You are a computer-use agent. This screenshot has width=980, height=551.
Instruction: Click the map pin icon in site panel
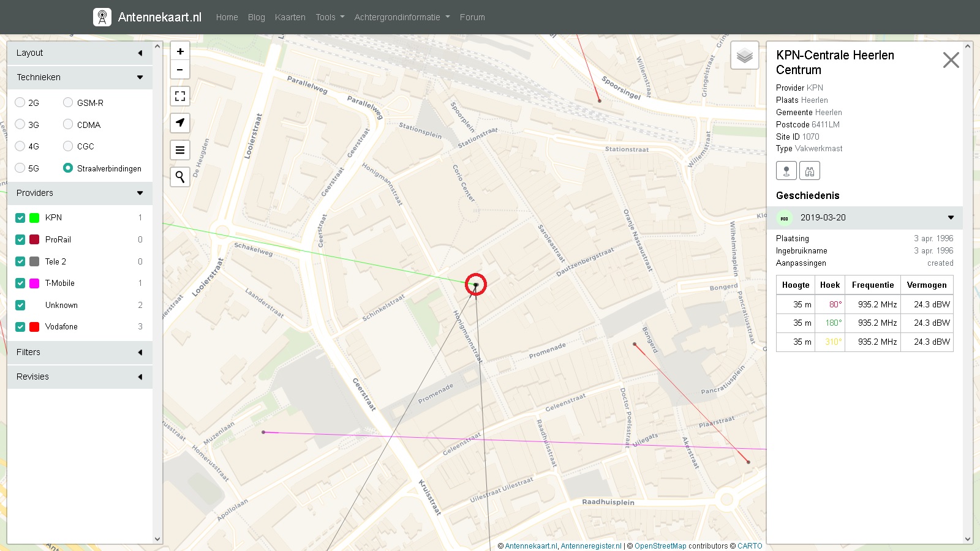tap(786, 171)
